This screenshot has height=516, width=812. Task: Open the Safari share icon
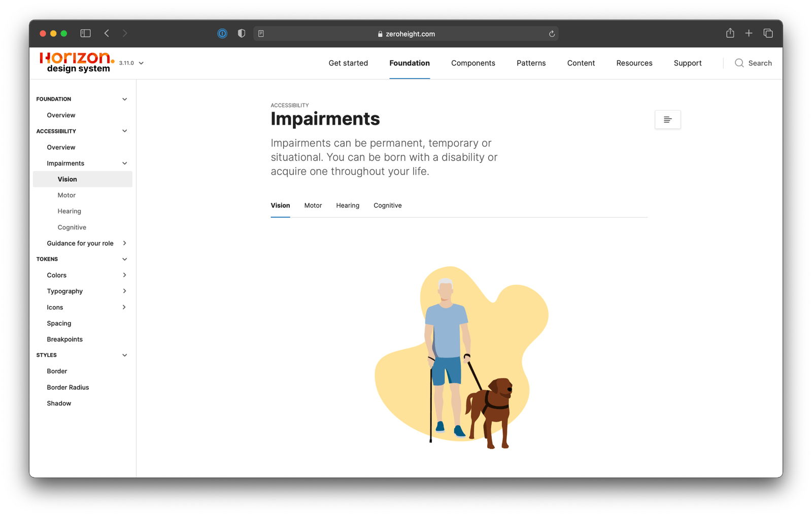[730, 33]
